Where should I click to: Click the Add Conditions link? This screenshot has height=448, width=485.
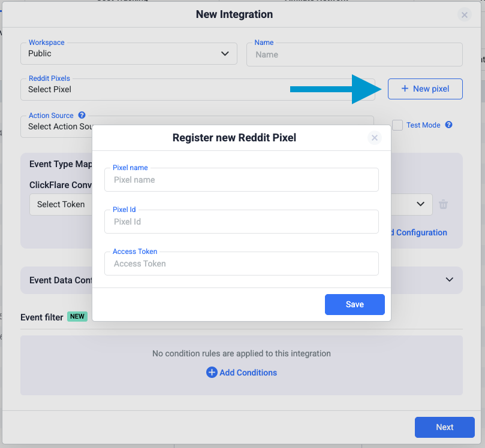248,373
